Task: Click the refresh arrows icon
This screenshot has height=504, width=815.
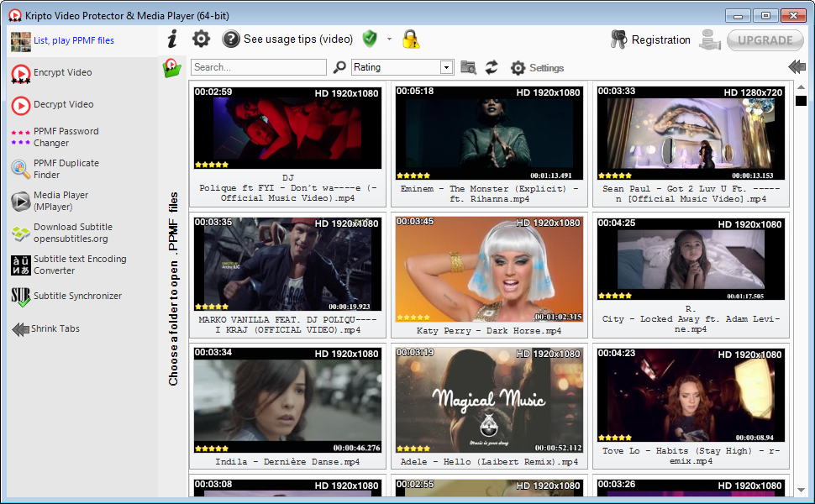Action: pos(492,67)
